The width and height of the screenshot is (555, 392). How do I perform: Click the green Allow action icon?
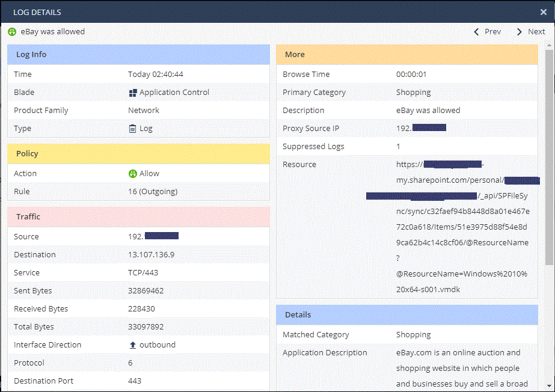tap(133, 174)
